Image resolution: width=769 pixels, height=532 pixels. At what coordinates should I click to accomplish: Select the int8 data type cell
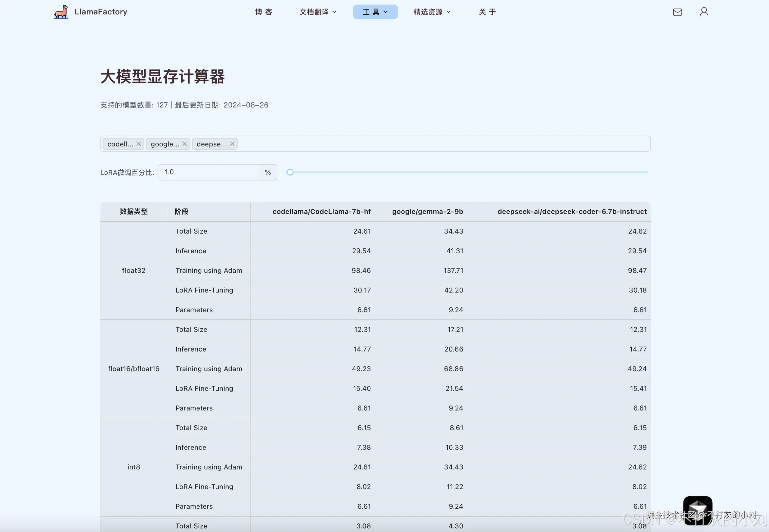coord(134,467)
